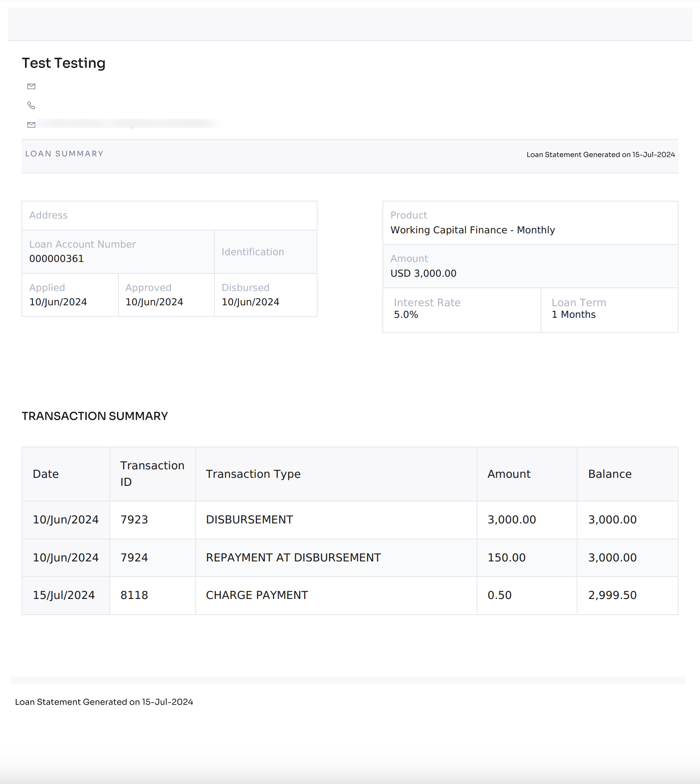This screenshot has height=784, width=700.
Task: Click the 'TRANSACTION SUMMARY' heading
Action: coord(95,416)
